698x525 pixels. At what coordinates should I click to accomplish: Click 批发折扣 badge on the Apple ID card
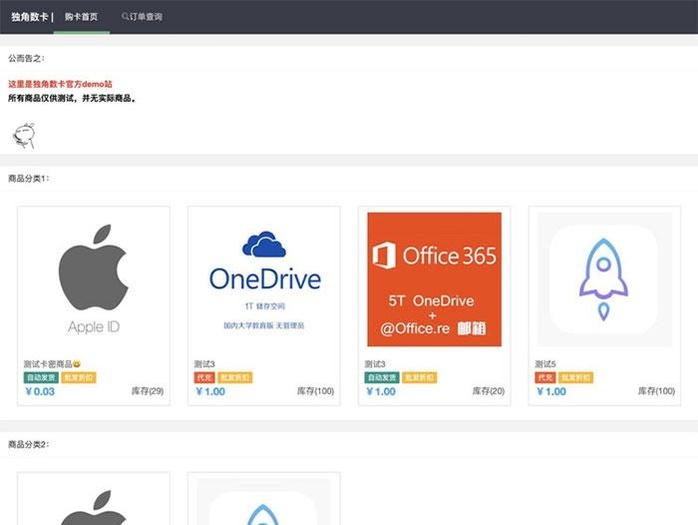79,378
